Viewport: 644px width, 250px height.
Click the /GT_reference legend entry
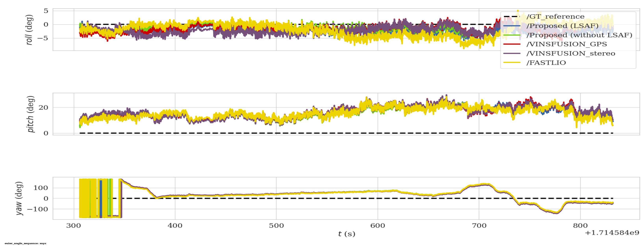pos(555,17)
